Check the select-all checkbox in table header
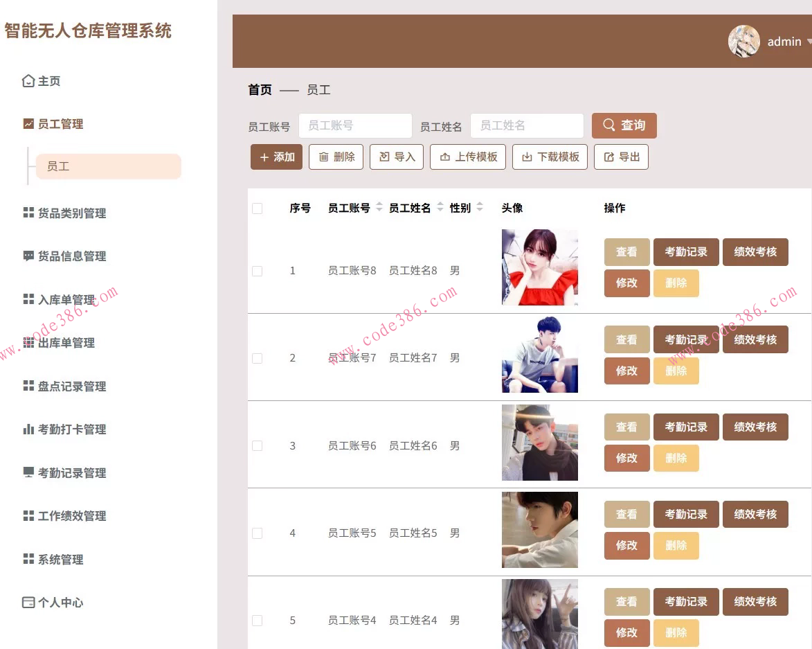Image resolution: width=812 pixels, height=649 pixels. pos(257,208)
